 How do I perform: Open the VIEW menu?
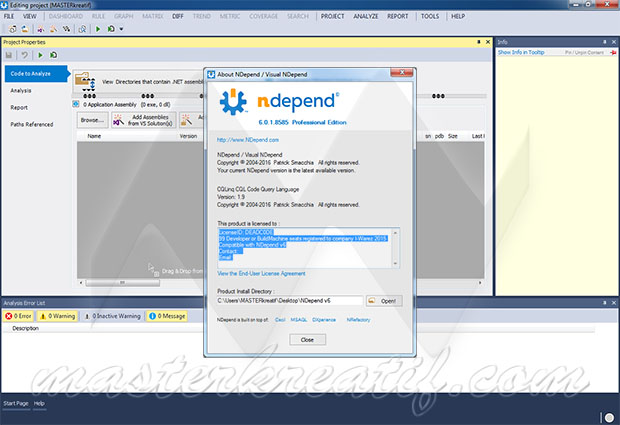tap(30, 16)
